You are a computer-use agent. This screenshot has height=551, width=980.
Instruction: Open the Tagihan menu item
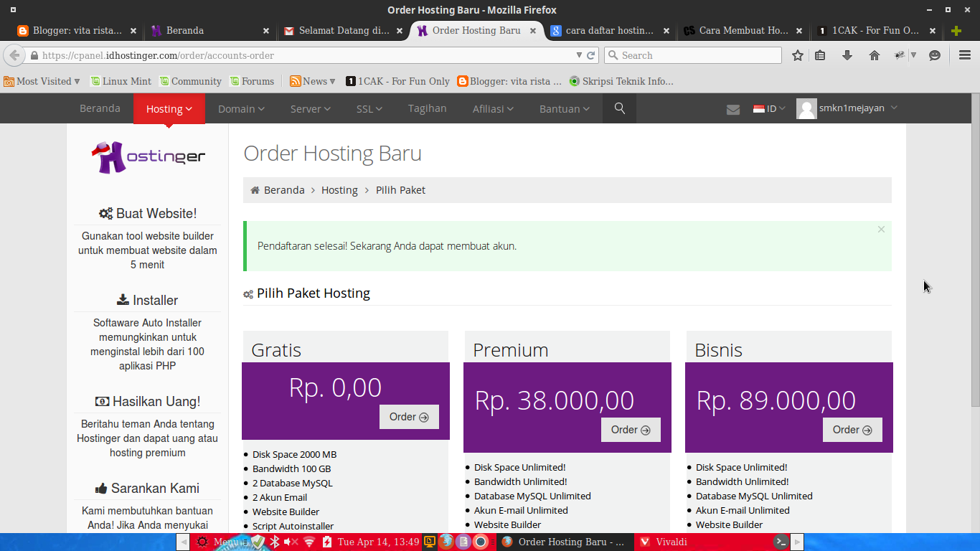[x=428, y=108]
